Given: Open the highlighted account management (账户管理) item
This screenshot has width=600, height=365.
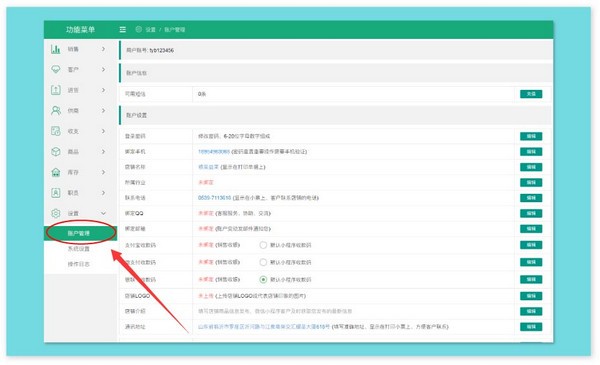Looking at the screenshot, I should point(80,233).
